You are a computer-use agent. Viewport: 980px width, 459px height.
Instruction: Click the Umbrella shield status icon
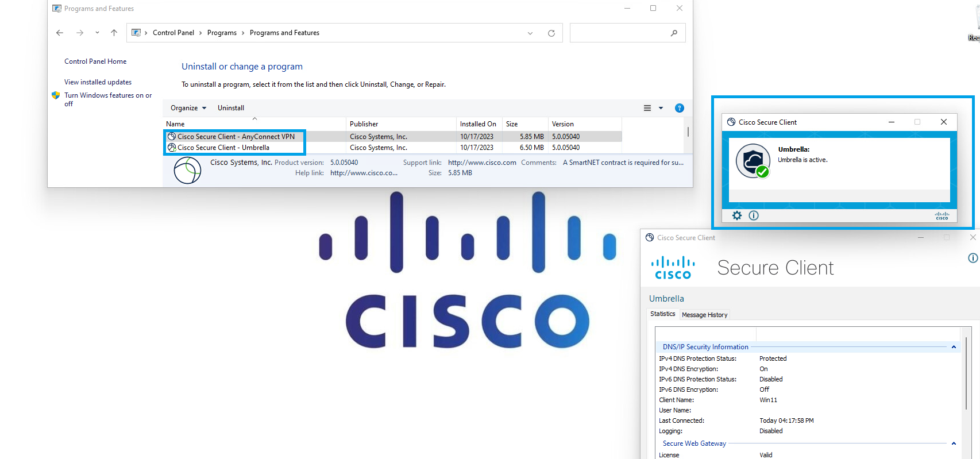[x=753, y=161]
